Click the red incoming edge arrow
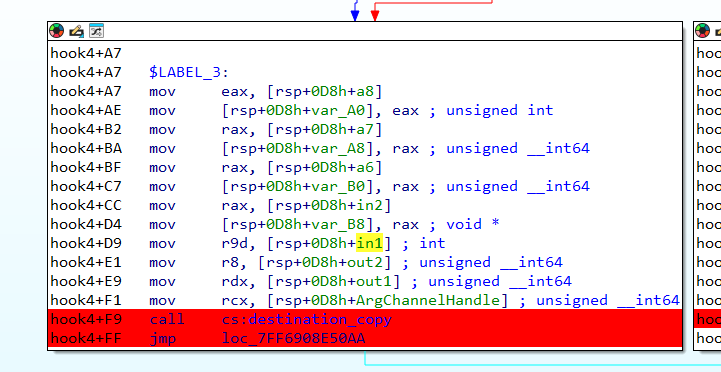The height and width of the screenshot is (372, 721). coord(375,14)
